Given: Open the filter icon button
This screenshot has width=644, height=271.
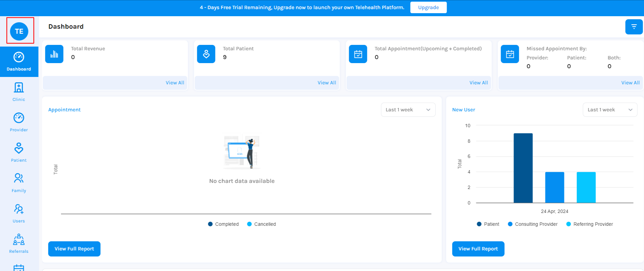Looking at the screenshot, I should pyautogui.click(x=634, y=27).
